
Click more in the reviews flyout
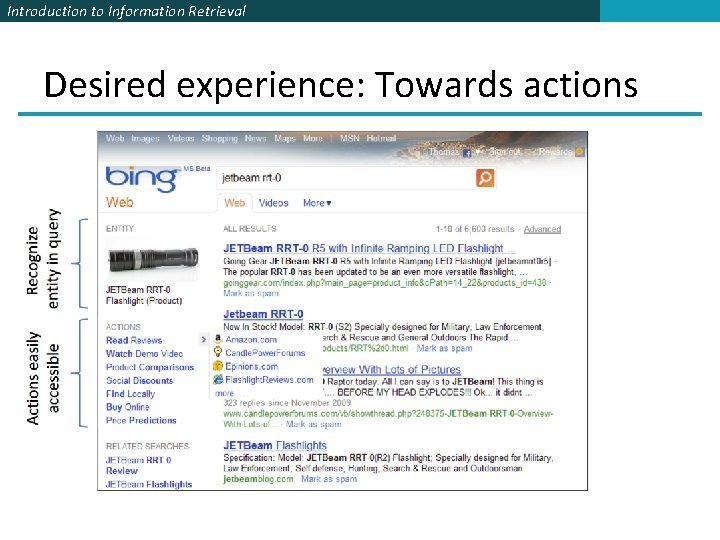click(224, 393)
